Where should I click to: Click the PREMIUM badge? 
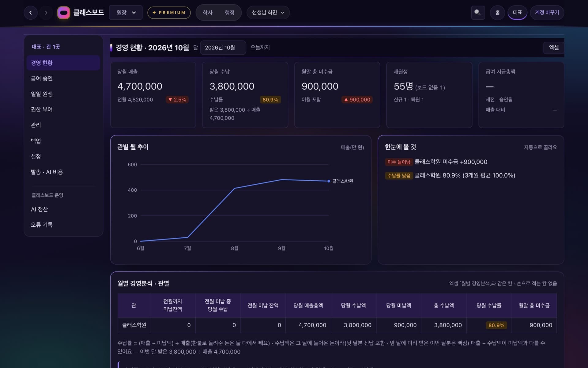click(169, 13)
